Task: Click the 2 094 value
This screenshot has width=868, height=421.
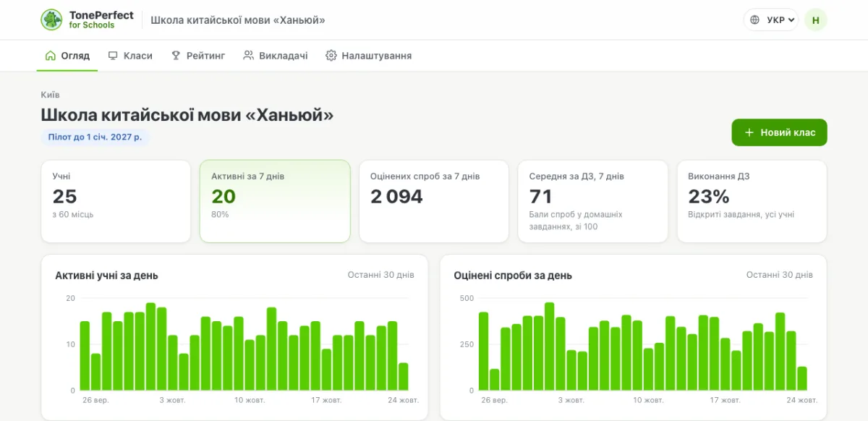Action: click(396, 196)
